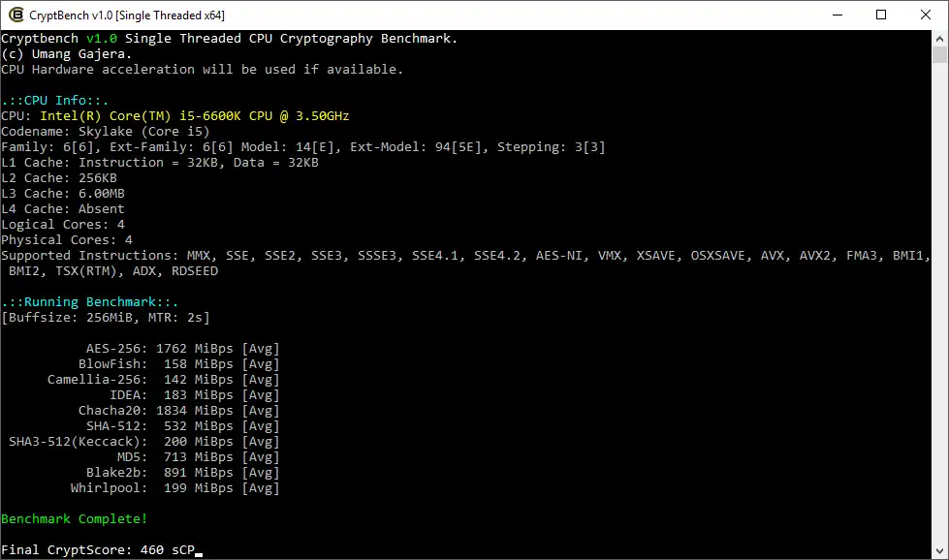Click the 'L1 Cache: Instruction = 32KB' line
Screen dimensions: 949x560
pyautogui.click(x=160, y=163)
